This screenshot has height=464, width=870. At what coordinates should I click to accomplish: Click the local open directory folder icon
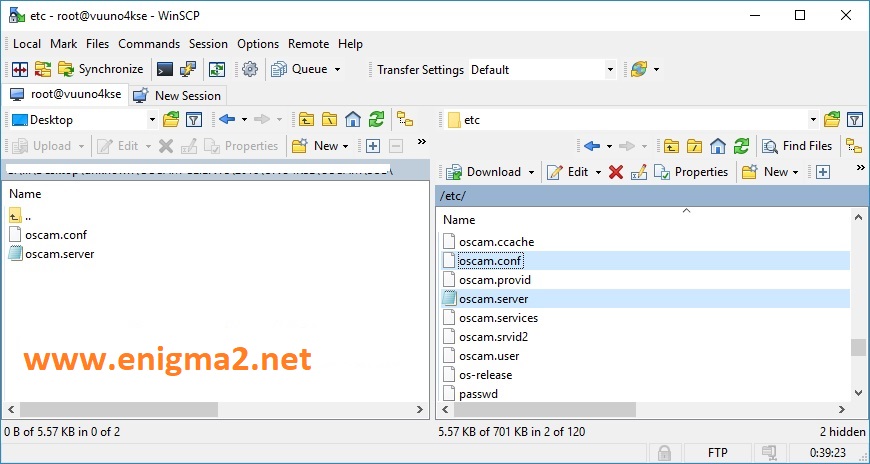pos(171,119)
